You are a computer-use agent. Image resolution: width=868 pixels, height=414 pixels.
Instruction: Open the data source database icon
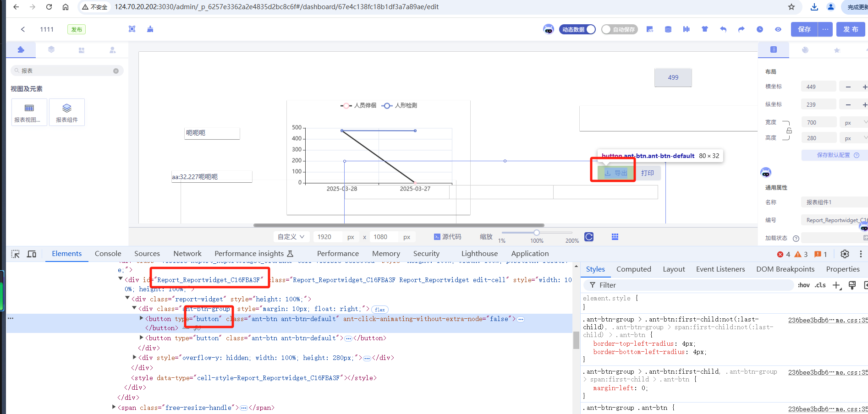668,29
